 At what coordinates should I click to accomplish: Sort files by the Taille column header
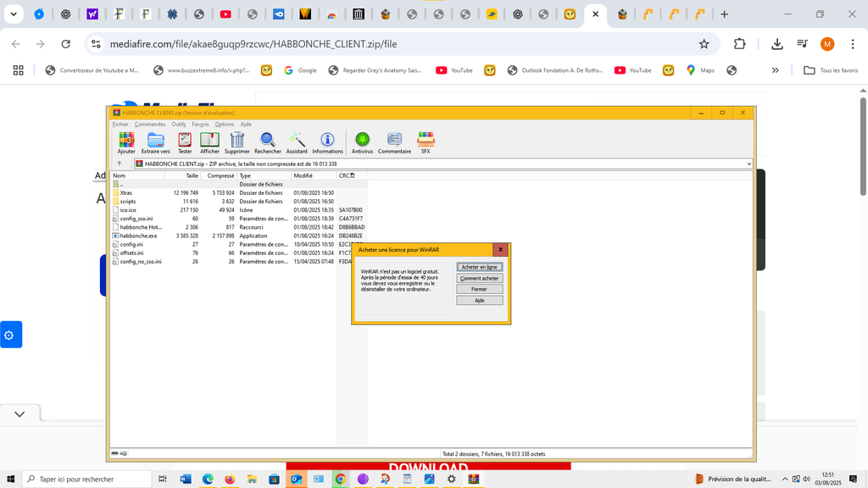tap(181, 175)
